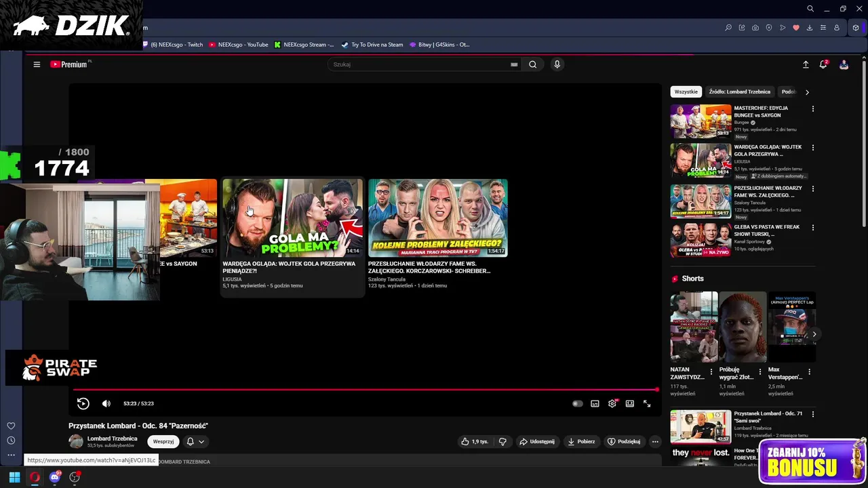The image size is (868, 488).
Task: Click the Wesprzyj join button
Action: (163, 441)
